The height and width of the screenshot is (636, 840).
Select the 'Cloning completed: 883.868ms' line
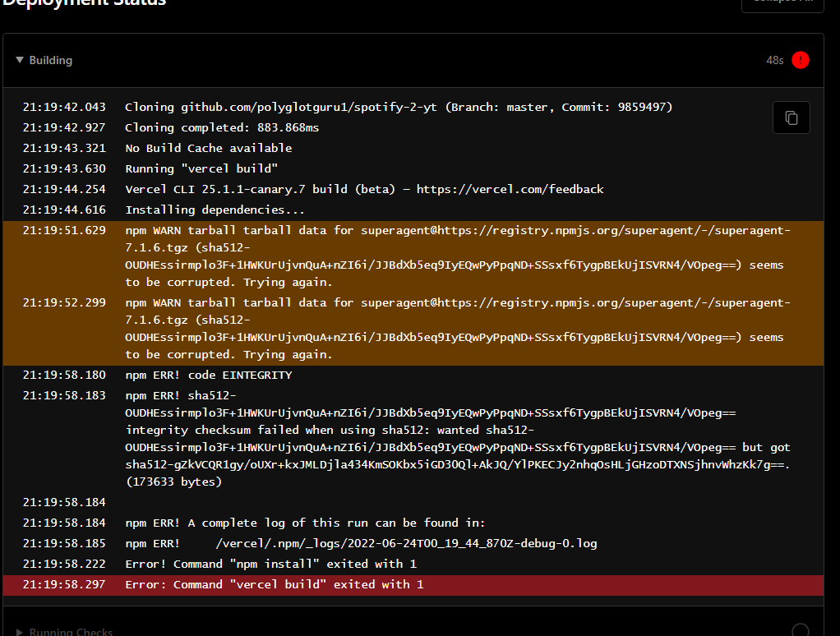pos(222,127)
